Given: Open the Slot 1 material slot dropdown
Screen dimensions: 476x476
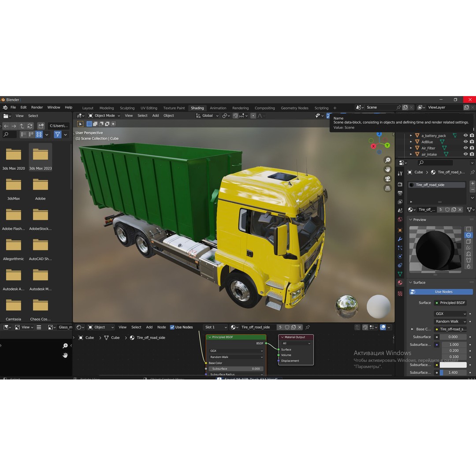Looking at the screenshot, I should (216, 327).
